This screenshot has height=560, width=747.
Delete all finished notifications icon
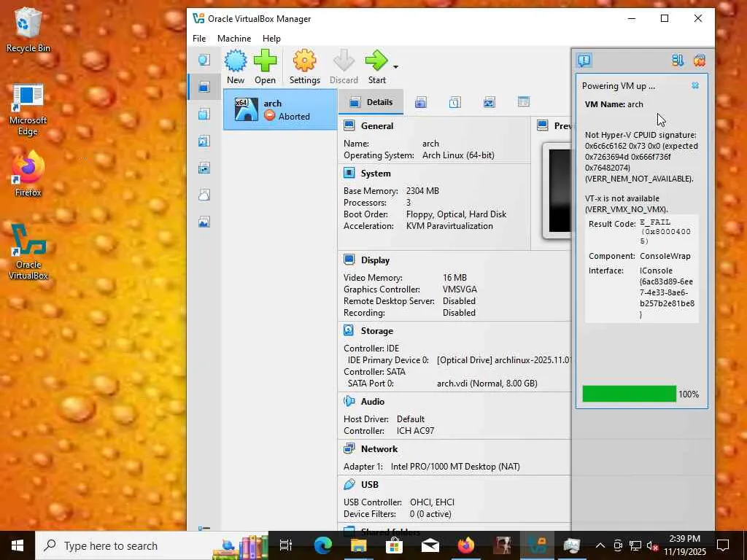(x=699, y=61)
